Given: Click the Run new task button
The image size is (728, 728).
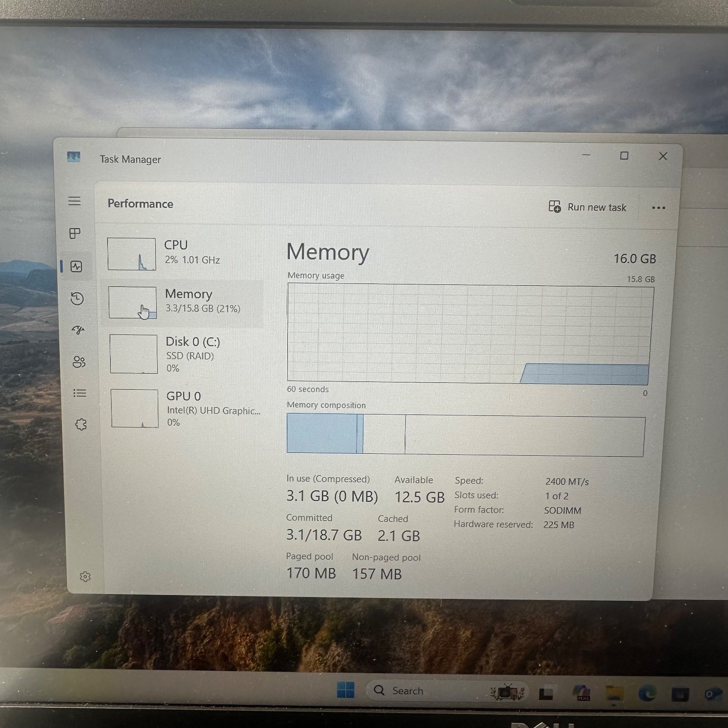Looking at the screenshot, I should pyautogui.click(x=587, y=207).
